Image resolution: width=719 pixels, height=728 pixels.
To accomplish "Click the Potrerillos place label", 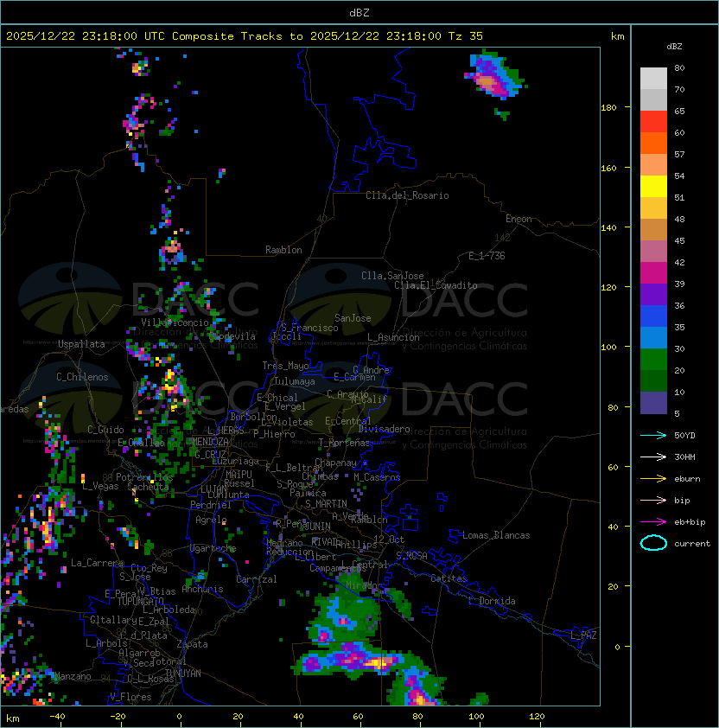I will point(144,477).
